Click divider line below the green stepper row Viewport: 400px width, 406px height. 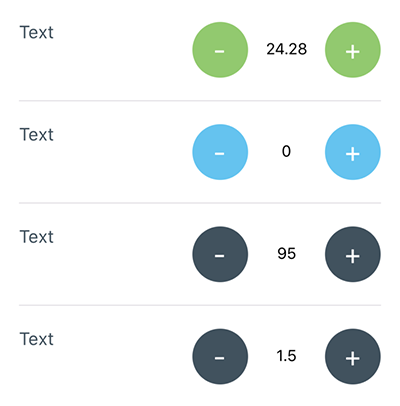point(200,100)
